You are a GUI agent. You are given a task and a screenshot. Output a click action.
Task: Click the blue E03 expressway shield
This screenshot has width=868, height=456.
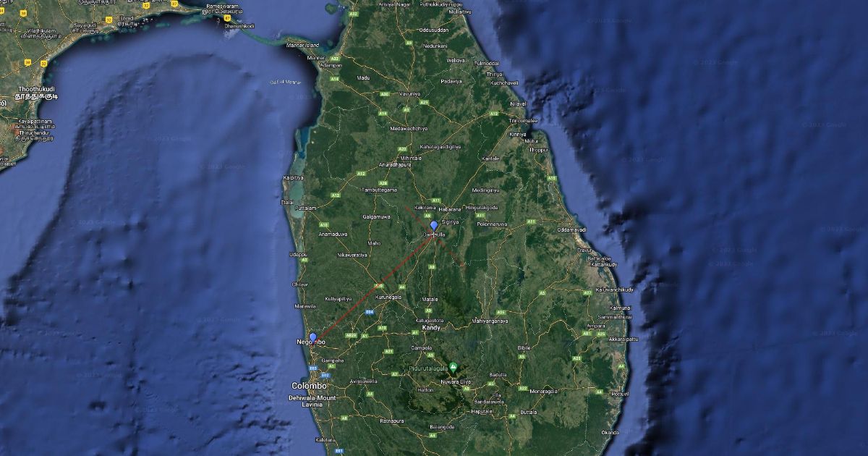coord(313,368)
